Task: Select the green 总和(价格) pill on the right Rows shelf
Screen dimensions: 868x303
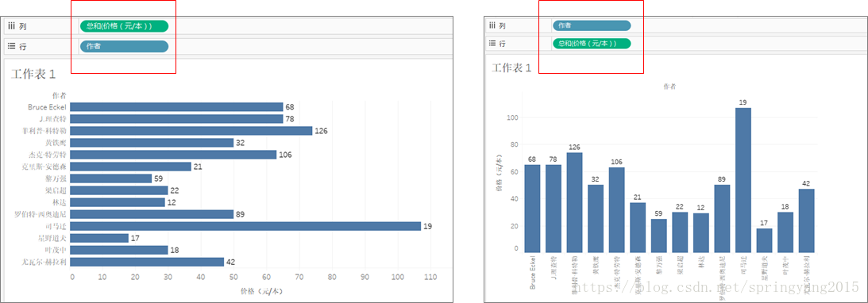Action: click(x=592, y=43)
